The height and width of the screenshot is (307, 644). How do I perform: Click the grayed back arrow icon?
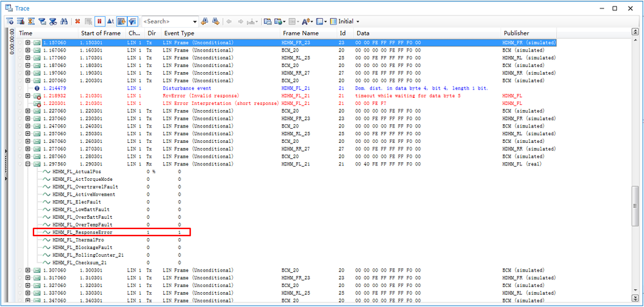point(229,21)
